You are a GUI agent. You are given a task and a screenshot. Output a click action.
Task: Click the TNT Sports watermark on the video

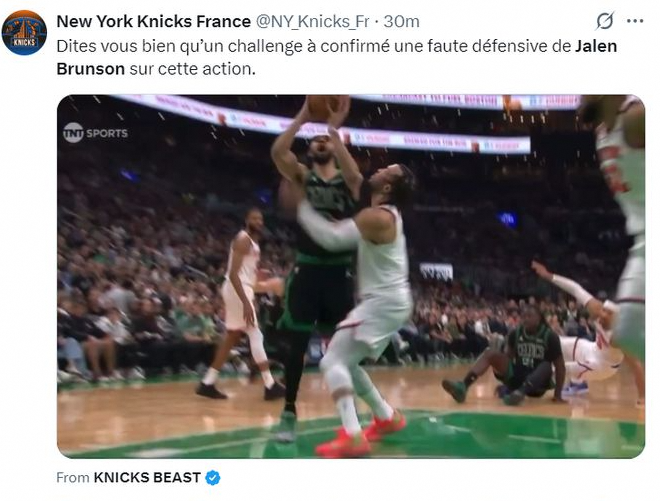point(95,133)
